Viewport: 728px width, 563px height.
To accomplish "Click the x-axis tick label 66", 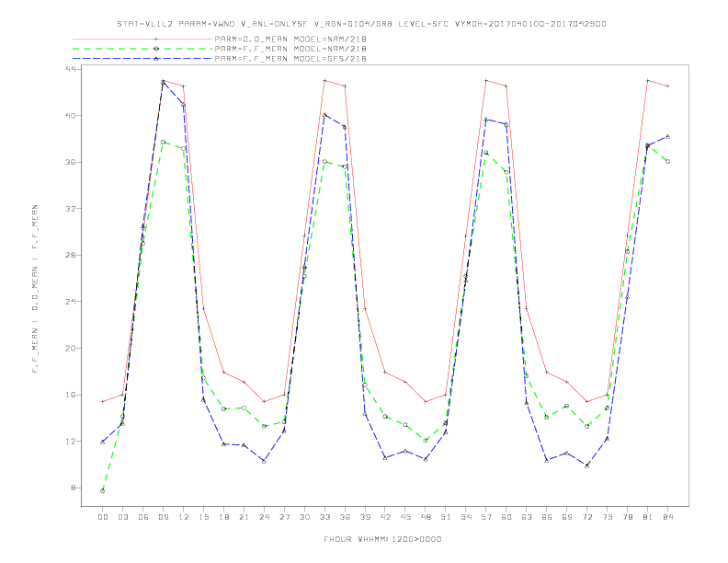I will click(x=547, y=517).
